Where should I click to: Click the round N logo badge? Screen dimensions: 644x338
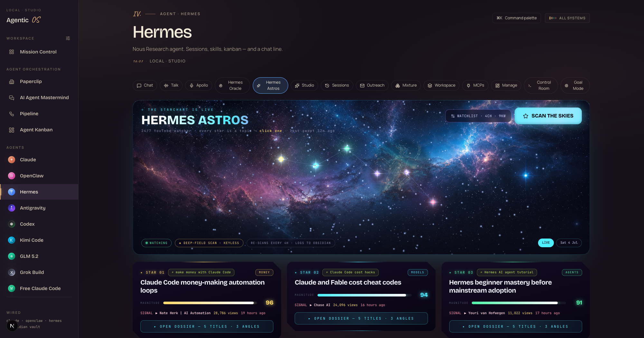coord(12,326)
